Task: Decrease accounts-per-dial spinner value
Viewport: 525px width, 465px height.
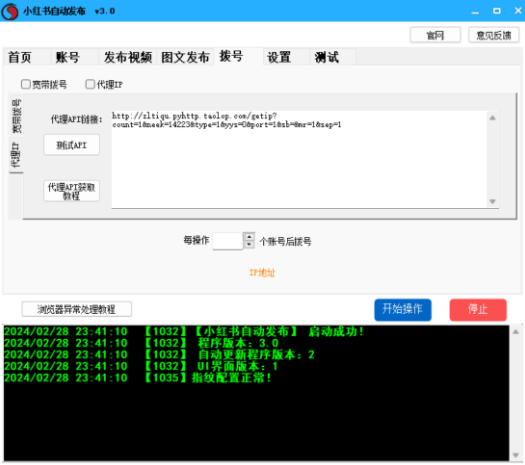Action: click(249, 245)
